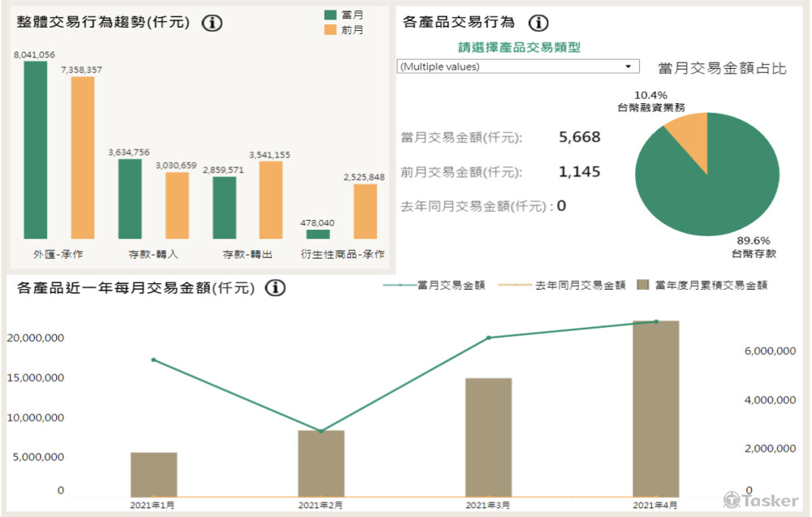
Task: Click orange bar labeled 2,525,848
Action: click(365, 211)
